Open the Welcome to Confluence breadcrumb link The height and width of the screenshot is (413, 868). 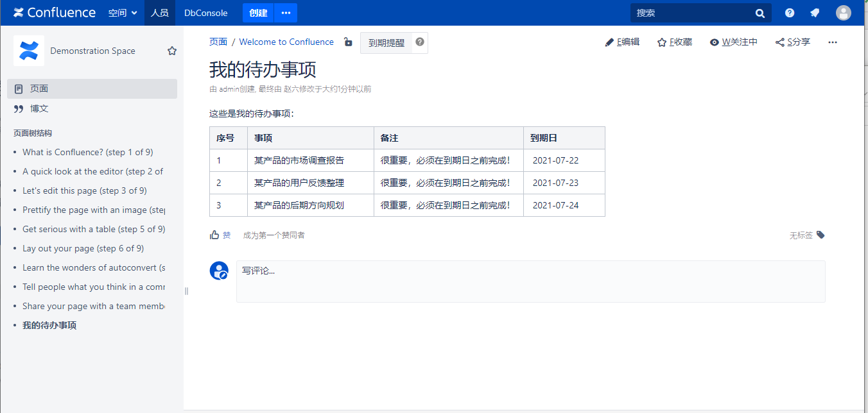click(x=286, y=42)
